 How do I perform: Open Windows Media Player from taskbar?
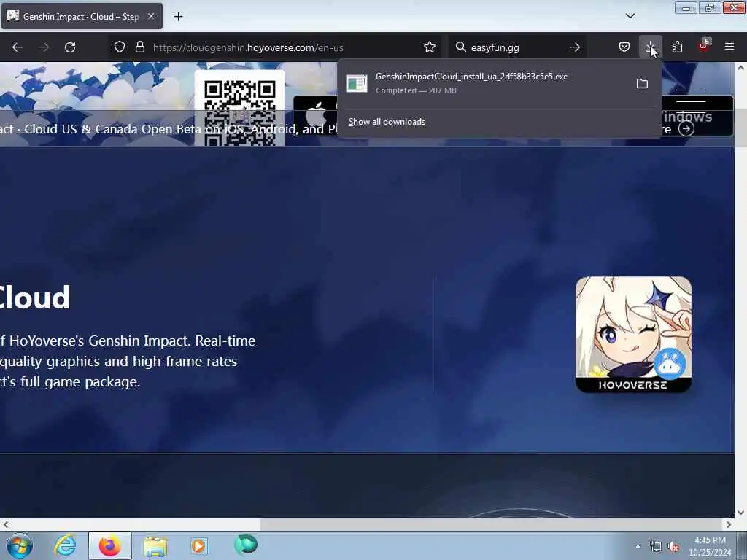[199, 545]
